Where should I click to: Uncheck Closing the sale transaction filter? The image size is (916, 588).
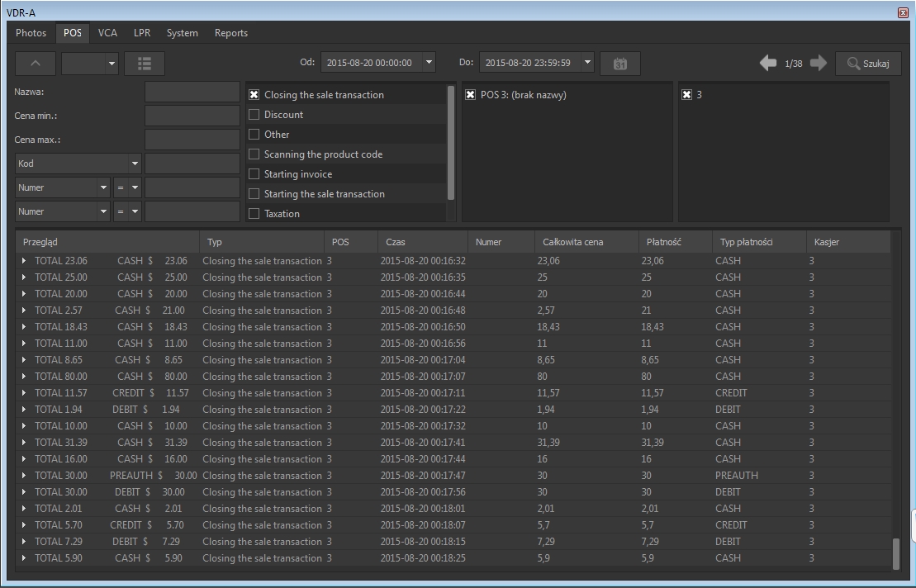pos(254,95)
